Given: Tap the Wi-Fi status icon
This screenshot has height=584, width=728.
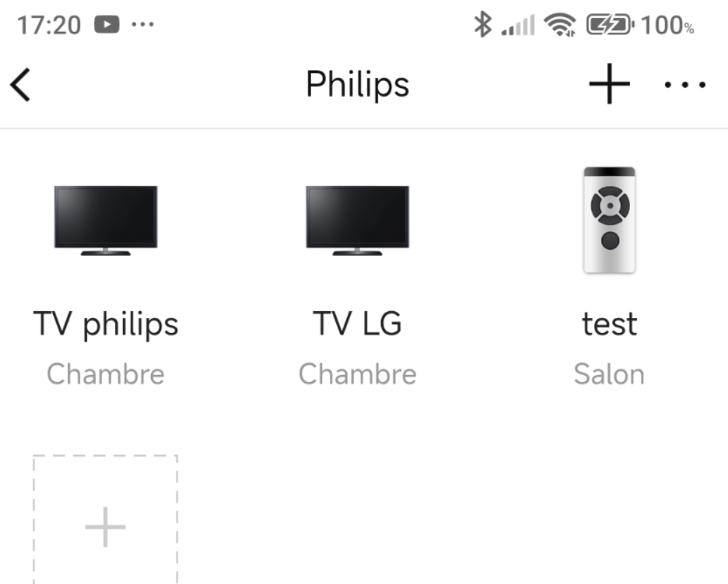Looking at the screenshot, I should point(560,24).
